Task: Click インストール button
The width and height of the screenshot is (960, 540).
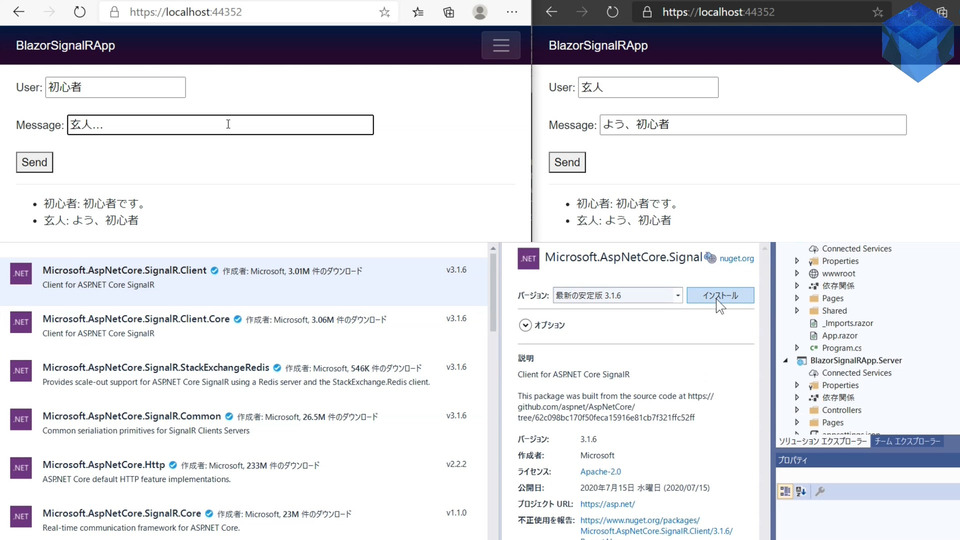Action: click(720, 295)
